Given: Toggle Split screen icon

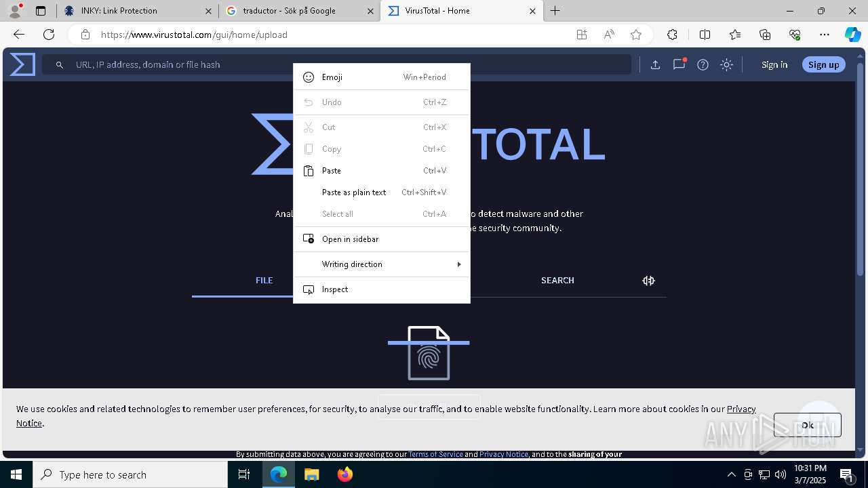Looking at the screenshot, I should coord(705,35).
